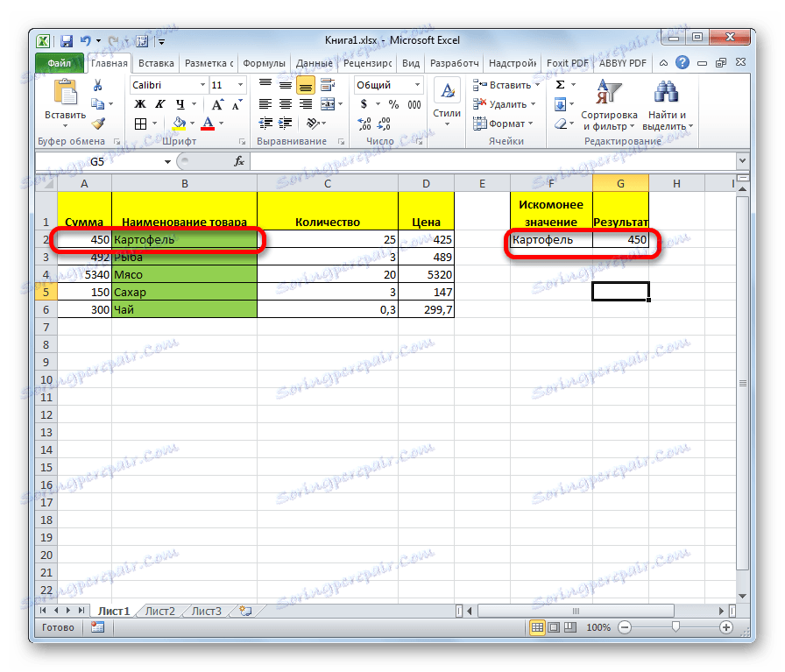Select the Format Painter brush icon

98,124
